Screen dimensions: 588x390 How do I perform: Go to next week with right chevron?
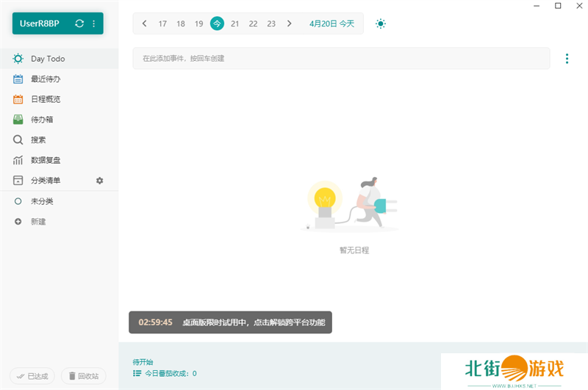(289, 24)
